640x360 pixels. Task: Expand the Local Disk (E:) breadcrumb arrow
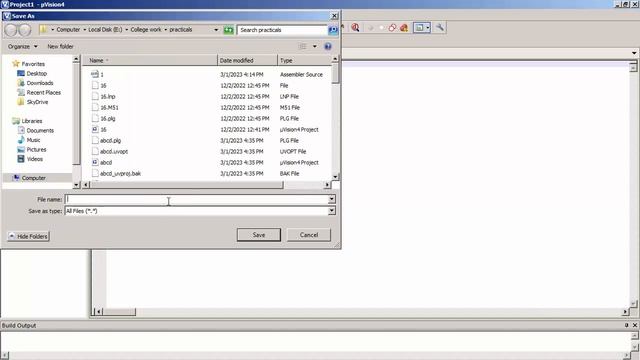[x=127, y=30]
